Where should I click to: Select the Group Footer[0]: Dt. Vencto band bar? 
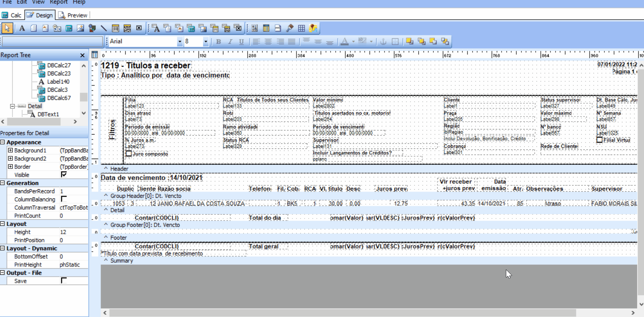pyautogui.click(x=369, y=225)
